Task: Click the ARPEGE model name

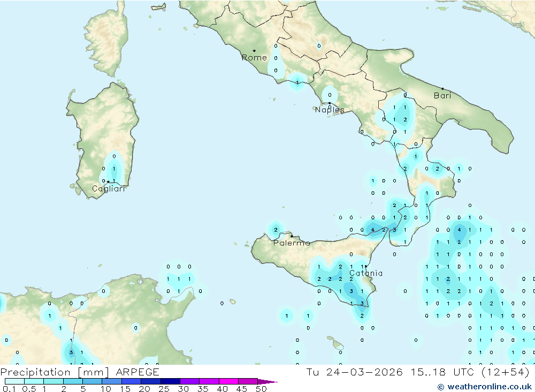Action: coord(137,372)
